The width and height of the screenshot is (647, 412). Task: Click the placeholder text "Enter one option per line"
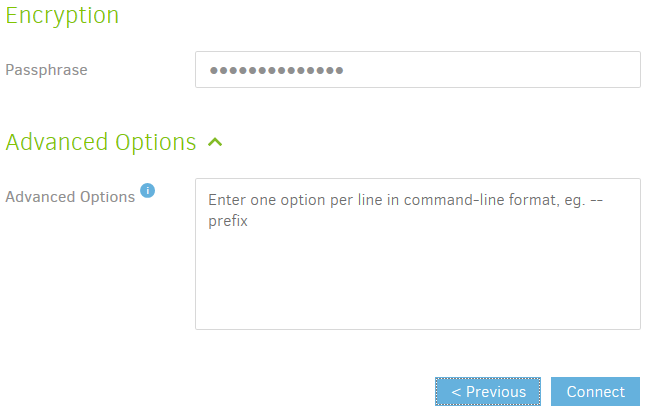coord(300,200)
